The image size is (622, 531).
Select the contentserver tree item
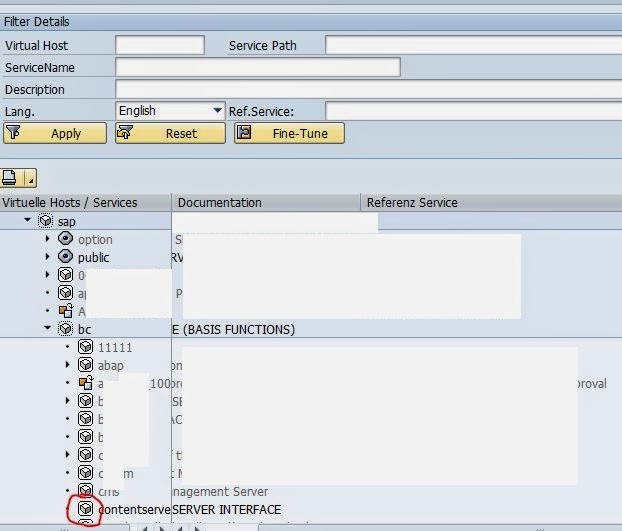pyautogui.click(x=134, y=509)
